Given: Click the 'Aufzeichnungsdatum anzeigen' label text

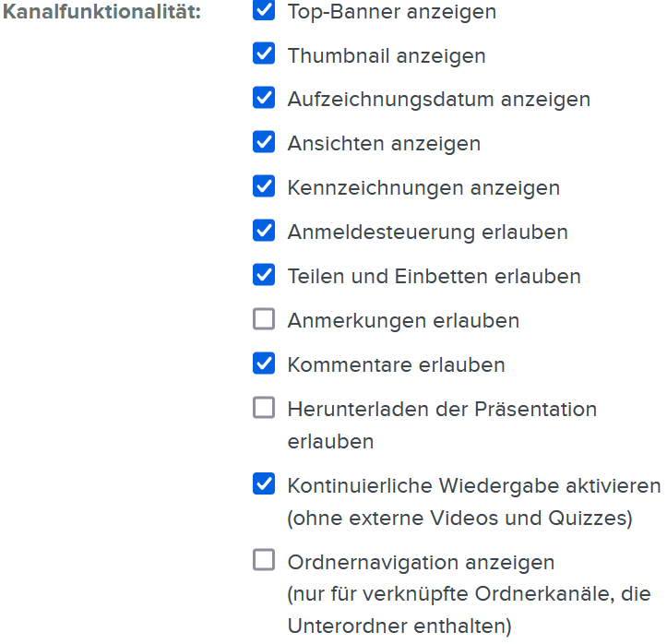Looking at the screenshot, I should [438, 100].
